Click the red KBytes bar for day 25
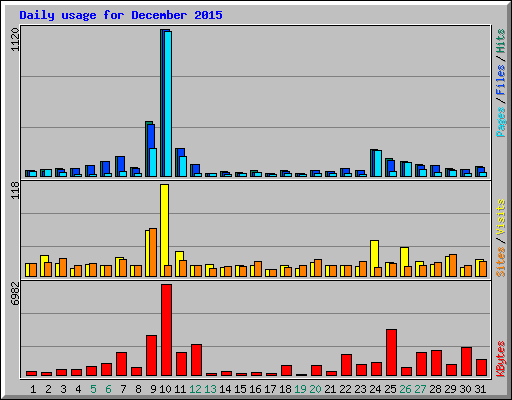Image resolution: width=512 pixels, height=400 pixels. [392, 353]
